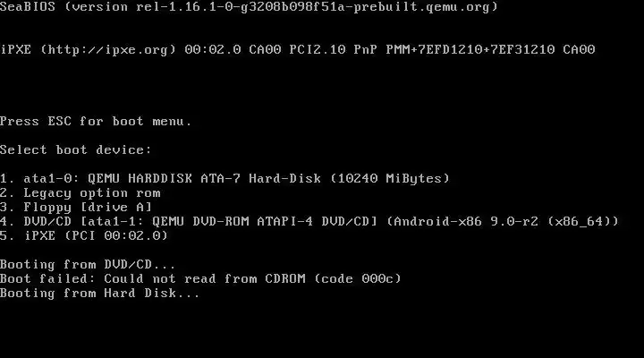This screenshot has height=358, width=644.
Task: Click the 'Press ESC for boot menu' line
Action: (96, 121)
